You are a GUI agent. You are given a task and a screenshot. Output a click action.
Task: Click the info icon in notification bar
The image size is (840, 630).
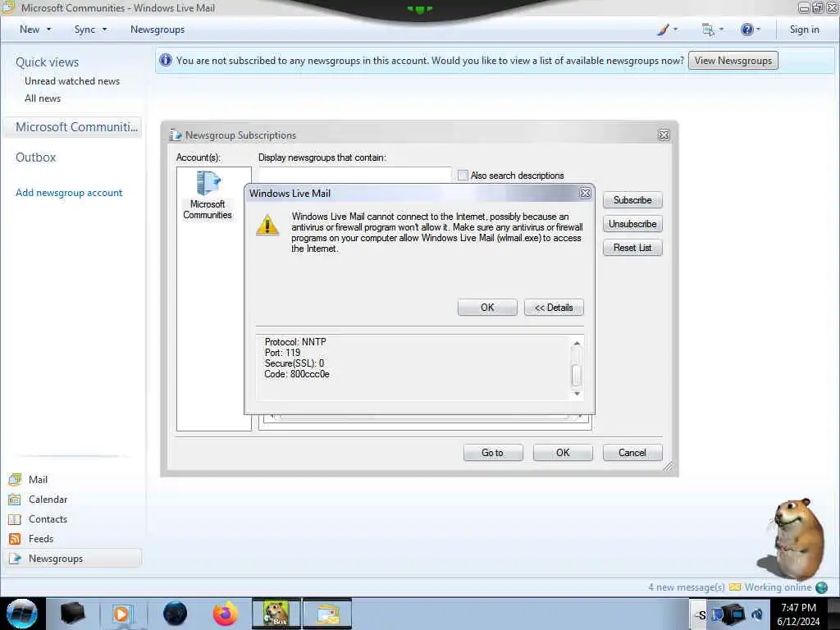point(166,60)
